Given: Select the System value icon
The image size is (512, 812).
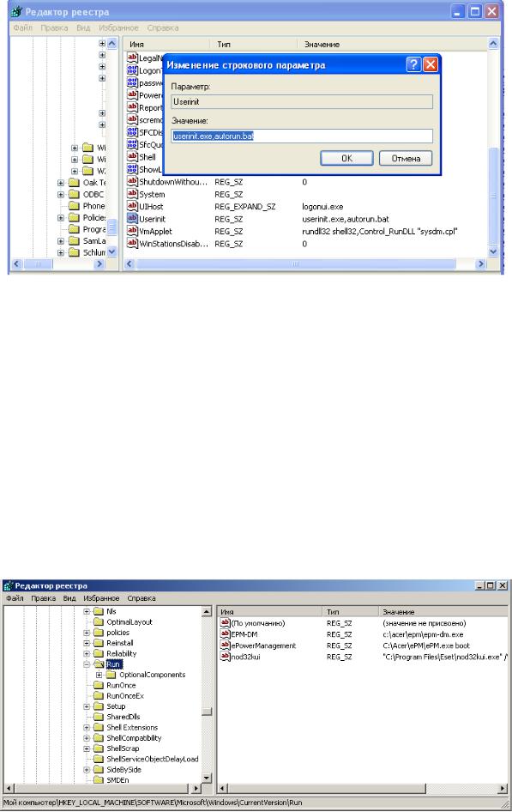Looking at the screenshot, I should click(132, 194).
